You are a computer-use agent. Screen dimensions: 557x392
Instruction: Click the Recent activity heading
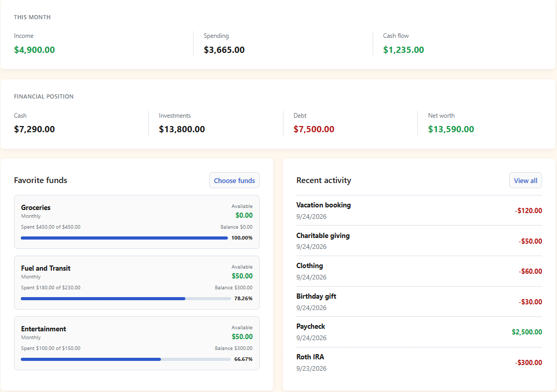323,180
